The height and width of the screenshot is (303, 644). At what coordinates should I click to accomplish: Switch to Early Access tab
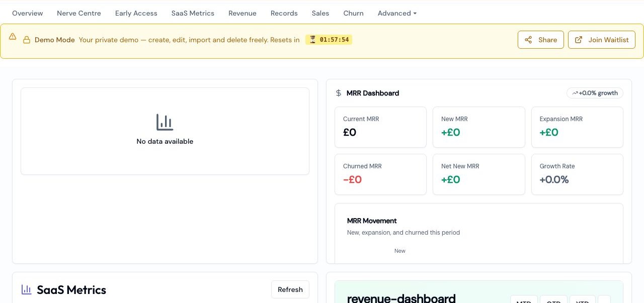tap(136, 13)
